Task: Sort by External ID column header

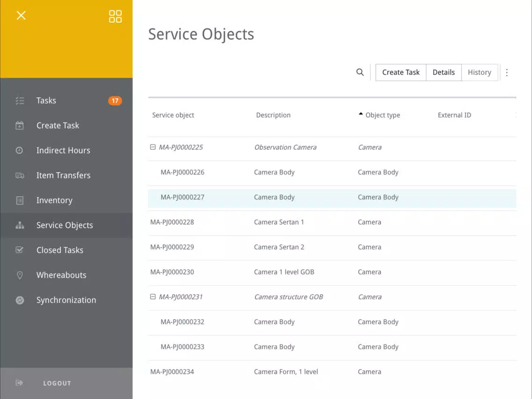Action: point(454,115)
